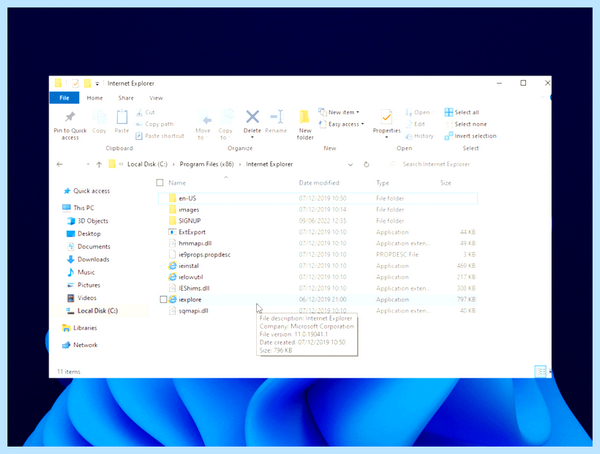Click the New folder icon
The width and height of the screenshot is (600, 454).
point(305,117)
